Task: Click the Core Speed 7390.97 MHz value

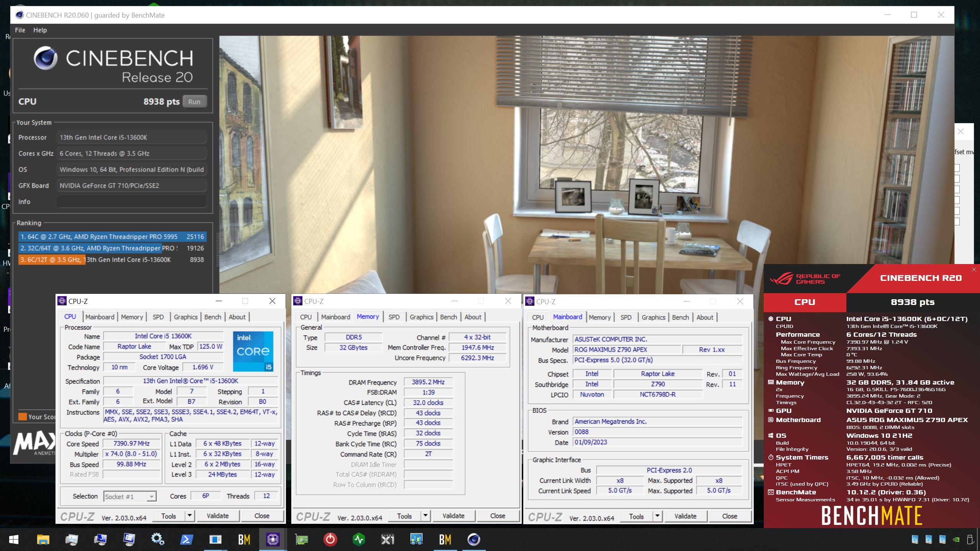Action: [x=132, y=444]
